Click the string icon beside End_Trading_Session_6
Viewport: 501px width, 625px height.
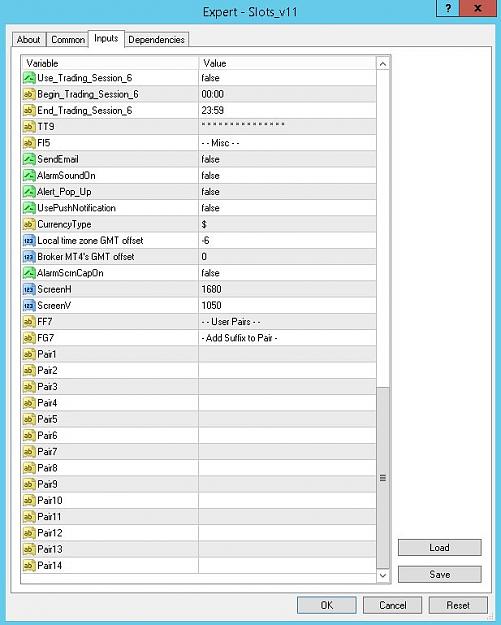click(29, 110)
